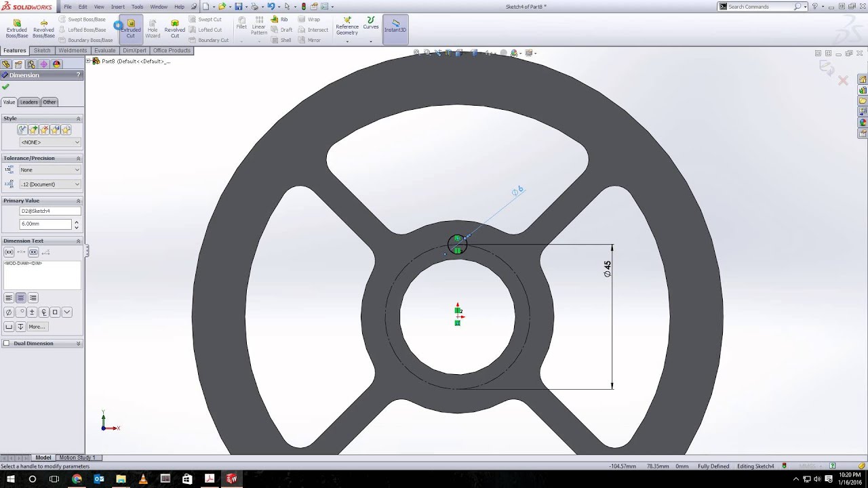
Task: Select the Revolved Cut tool
Action: point(175,28)
